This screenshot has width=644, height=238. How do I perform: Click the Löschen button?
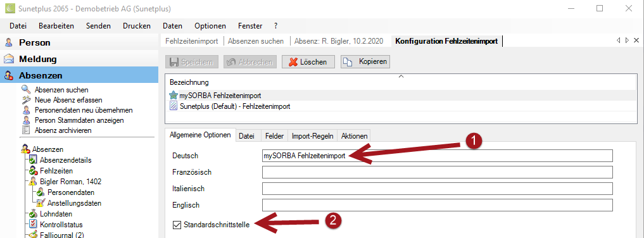coord(308,62)
